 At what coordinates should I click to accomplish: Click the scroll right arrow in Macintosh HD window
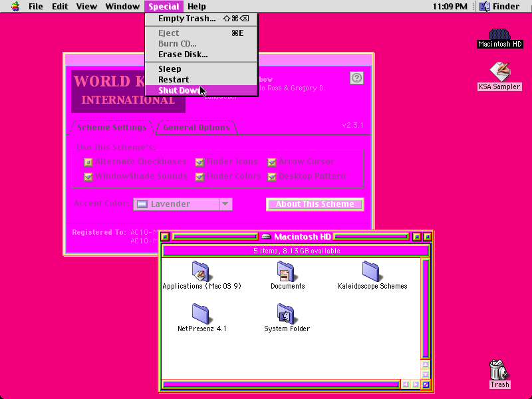click(416, 384)
